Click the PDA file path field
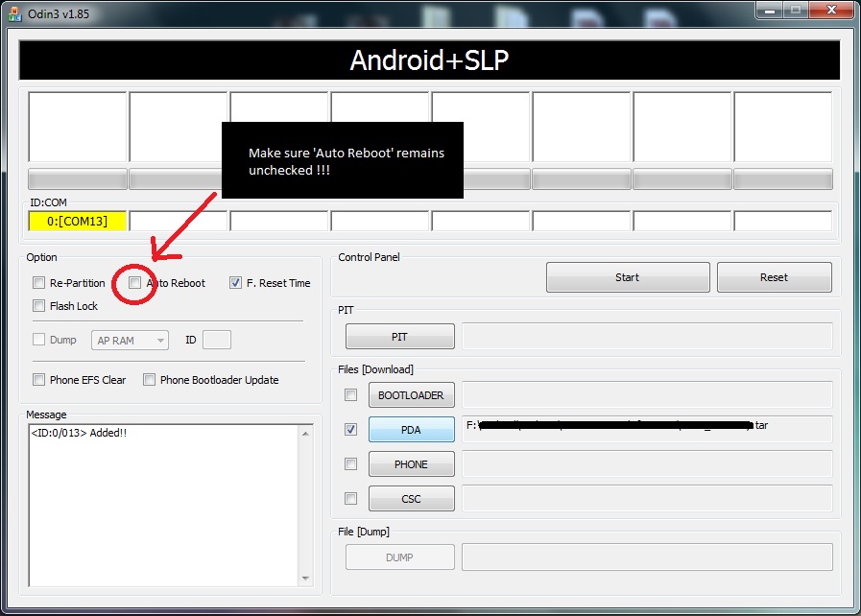 647,429
